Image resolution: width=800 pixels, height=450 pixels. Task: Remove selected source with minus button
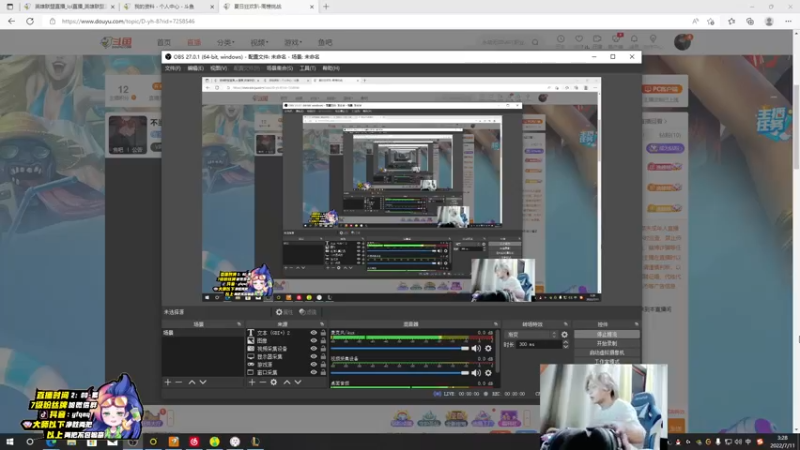[x=263, y=382]
